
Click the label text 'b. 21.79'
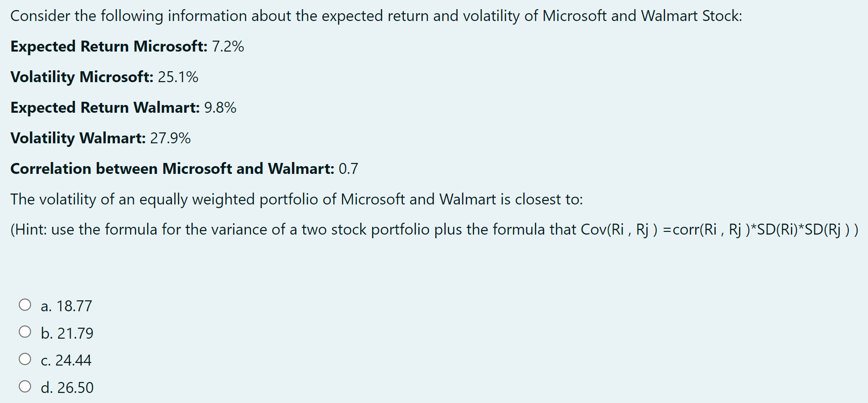click(67, 332)
